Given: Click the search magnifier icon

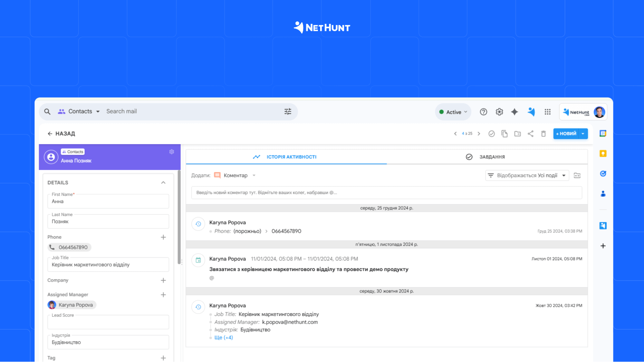Looking at the screenshot, I should [x=47, y=112].
